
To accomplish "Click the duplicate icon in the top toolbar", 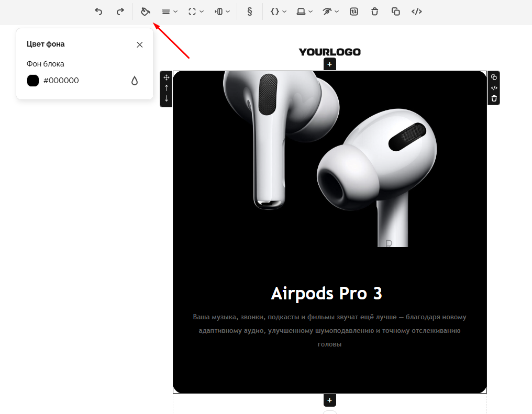I will pos(396,12).
